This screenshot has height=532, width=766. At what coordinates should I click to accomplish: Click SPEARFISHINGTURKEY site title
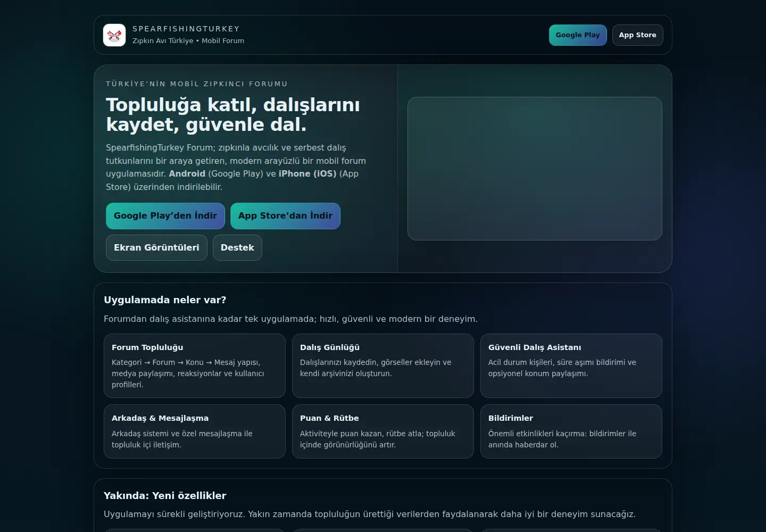tap(186, 29)
